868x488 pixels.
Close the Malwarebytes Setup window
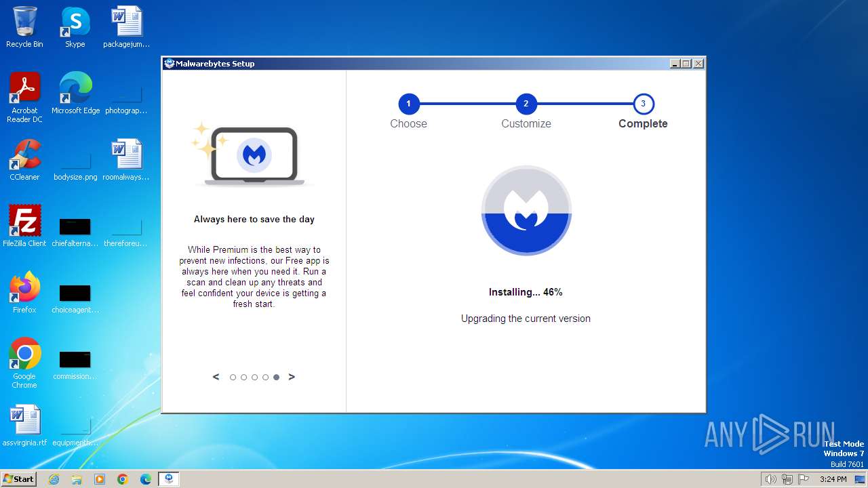click(698, 64)
